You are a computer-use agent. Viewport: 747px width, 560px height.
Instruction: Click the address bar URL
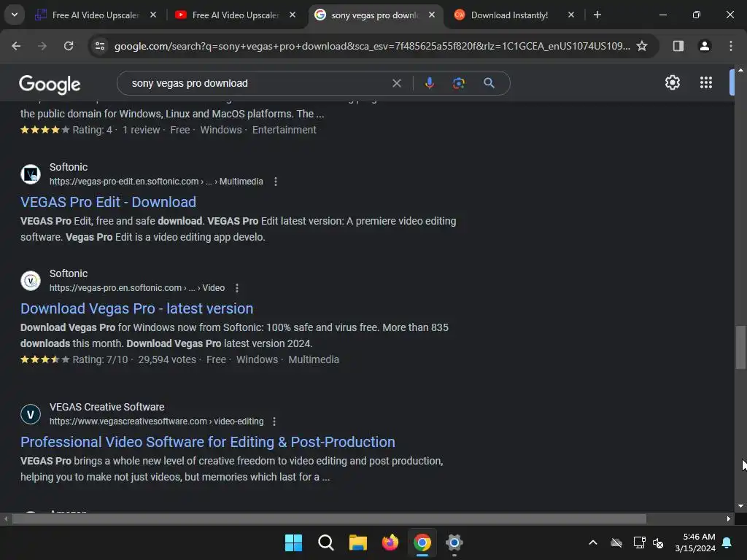tap(371, 46)
